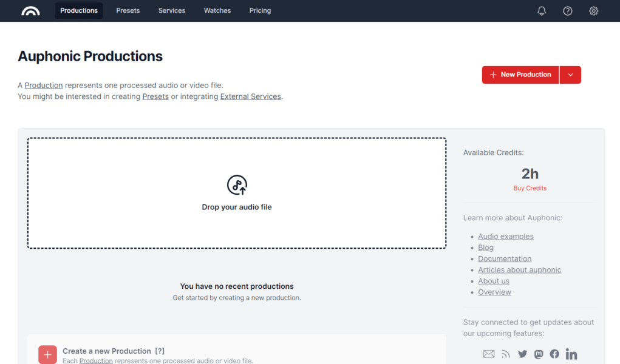This screenshot has height=364, width=620.
Task: Switch to the Presets tab
Action: pyautogui.click(x=128, y=11)
